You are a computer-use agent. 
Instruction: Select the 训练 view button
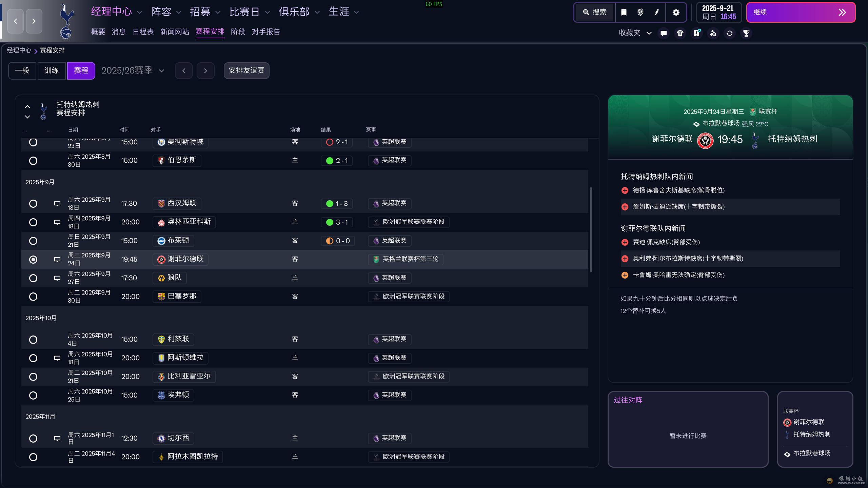52,70
